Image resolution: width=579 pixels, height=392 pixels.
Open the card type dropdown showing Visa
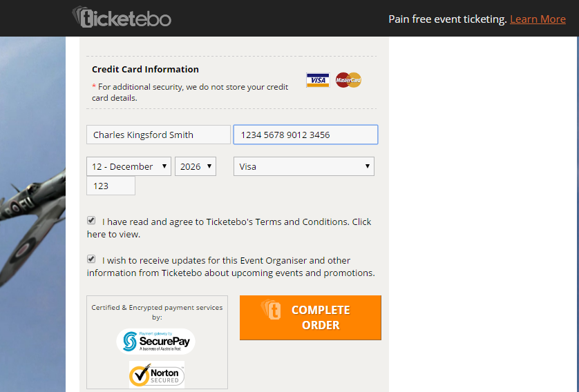pos(304,166)
